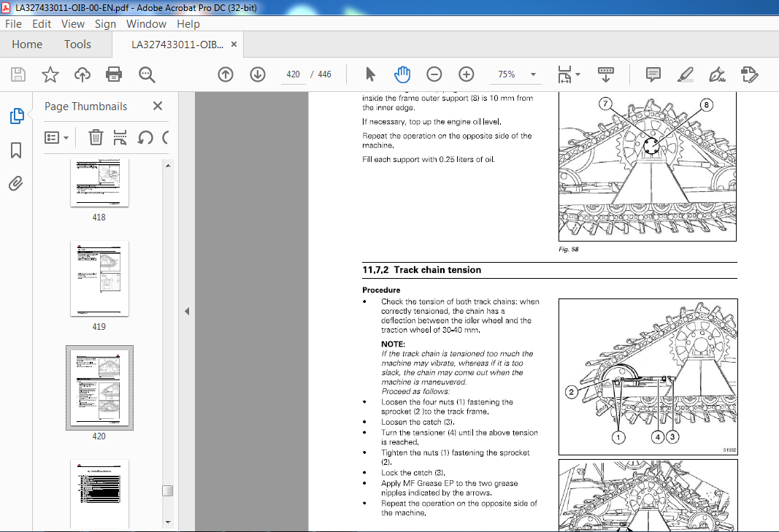Screen dimensions: 779x532
Task: Delete the selected page with the trash icon
Action: click(96, 137)
